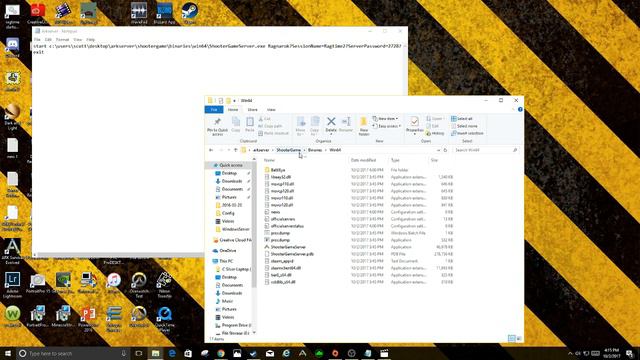The height and width of the screenshot is (360, 640).
Task: Click taskbar 'Type here to search' box
Action: coord(72,353)
